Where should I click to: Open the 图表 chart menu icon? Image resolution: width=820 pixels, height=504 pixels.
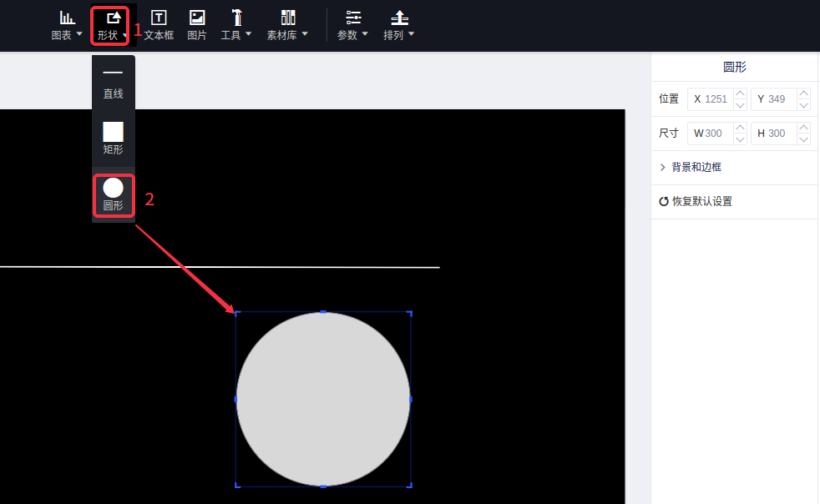coord(67,18)
